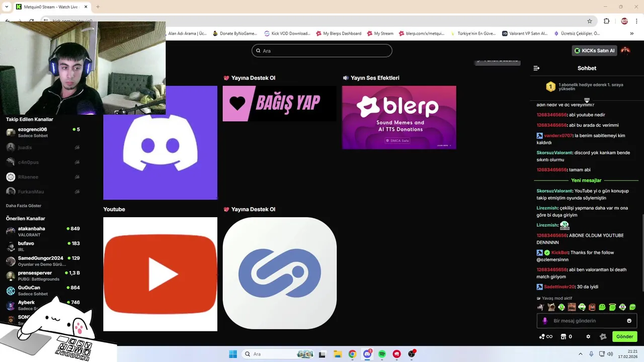Open atakanbaha VALORANT channel

[x=43, y=231]
